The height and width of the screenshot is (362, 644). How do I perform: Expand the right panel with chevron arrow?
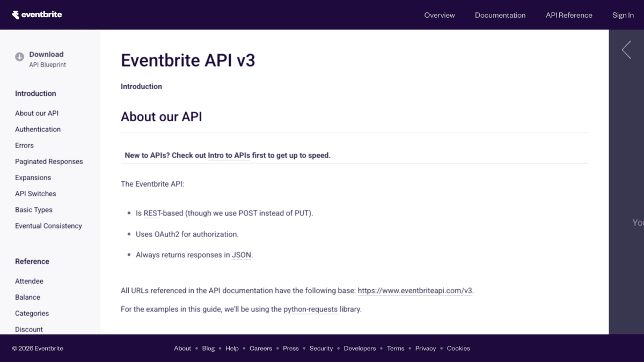[626, 50]
